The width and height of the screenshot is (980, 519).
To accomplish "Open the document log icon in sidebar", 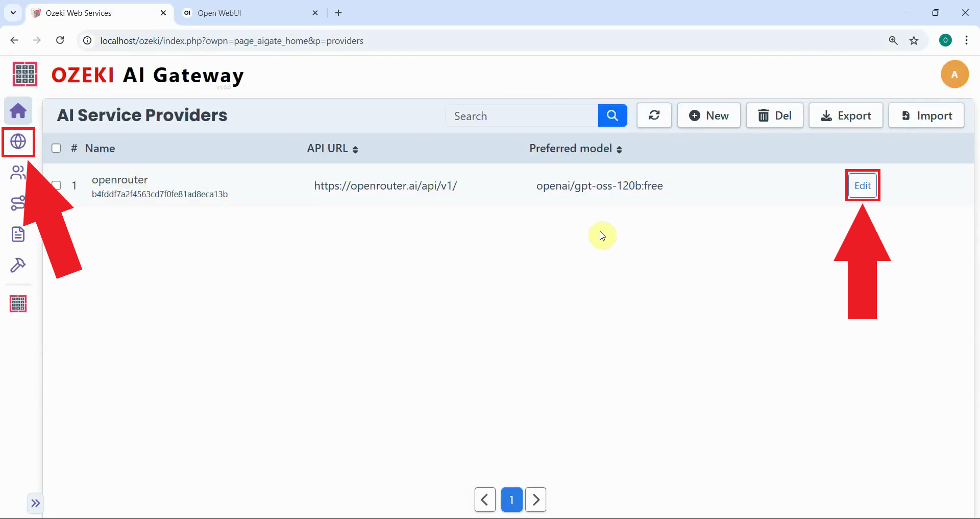I will 18,234.
